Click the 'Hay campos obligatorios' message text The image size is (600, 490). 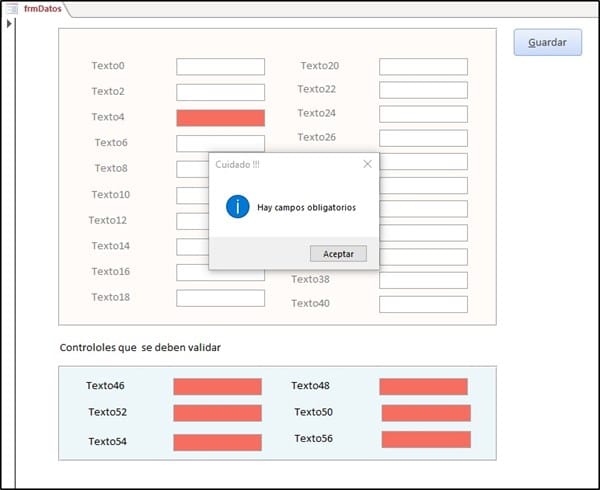tap(307, 207)
